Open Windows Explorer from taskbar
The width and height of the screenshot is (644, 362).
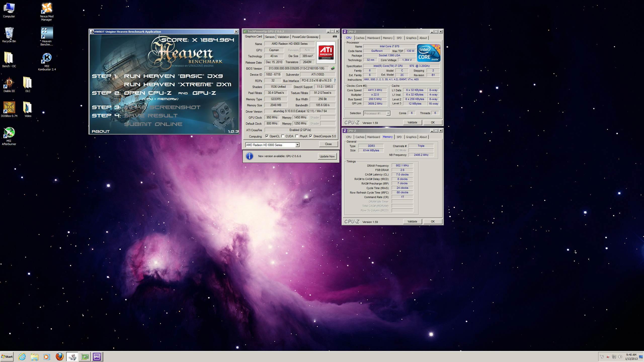[34, 356]
